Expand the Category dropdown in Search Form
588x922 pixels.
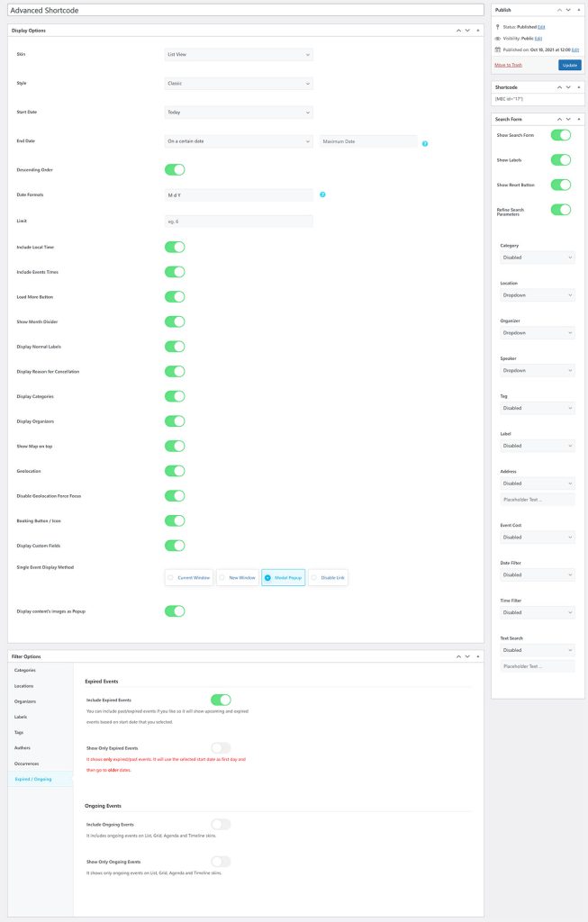click(537, 258)
